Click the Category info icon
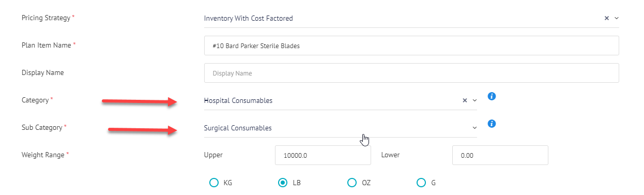 tap(492, 96)
